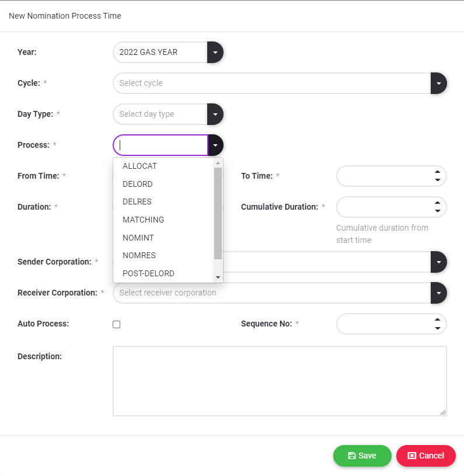Choose DELORD in the process list
464x476 pixels.
pos(138,184)
